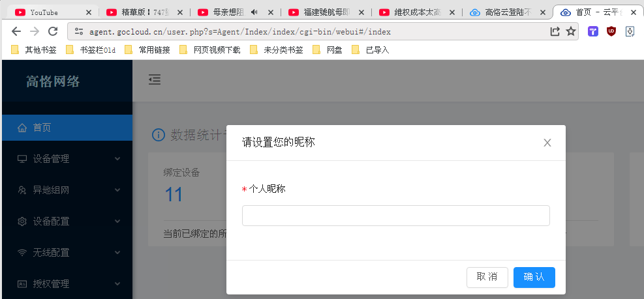Click the wifi icon for 无线配置

(22, 253)
